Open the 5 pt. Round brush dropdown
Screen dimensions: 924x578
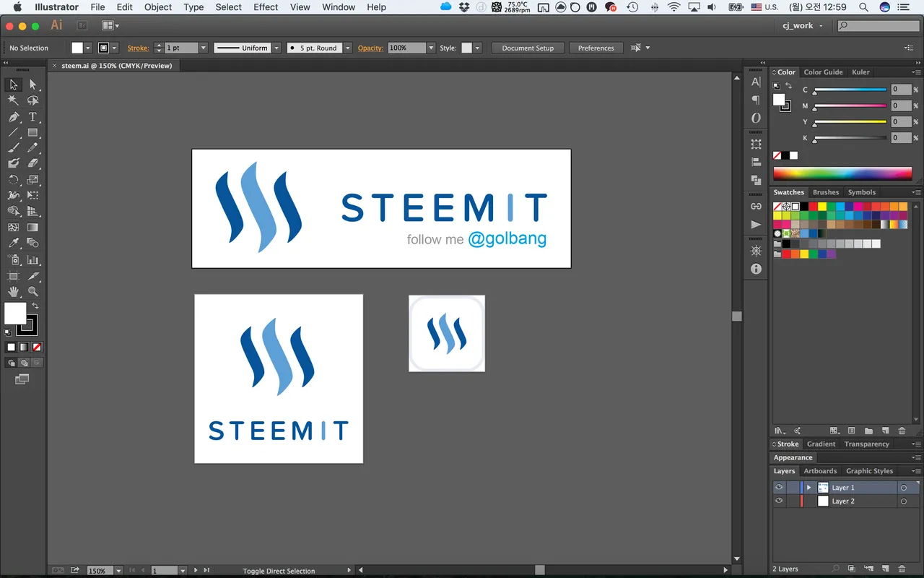348,48
